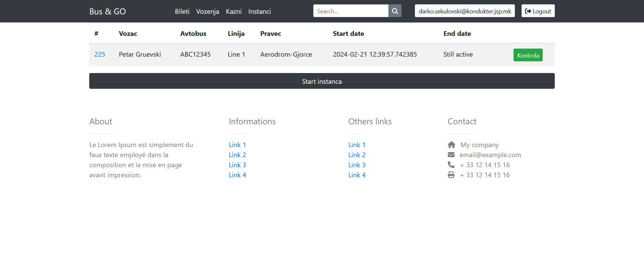
Task: Click the search magnifier icon button
Action: pos(395,11)
